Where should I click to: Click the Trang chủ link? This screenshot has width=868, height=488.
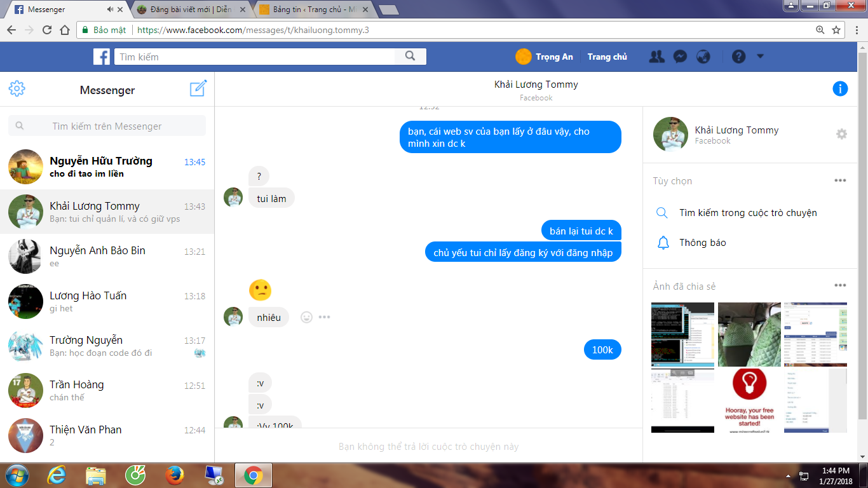(607, 57)
